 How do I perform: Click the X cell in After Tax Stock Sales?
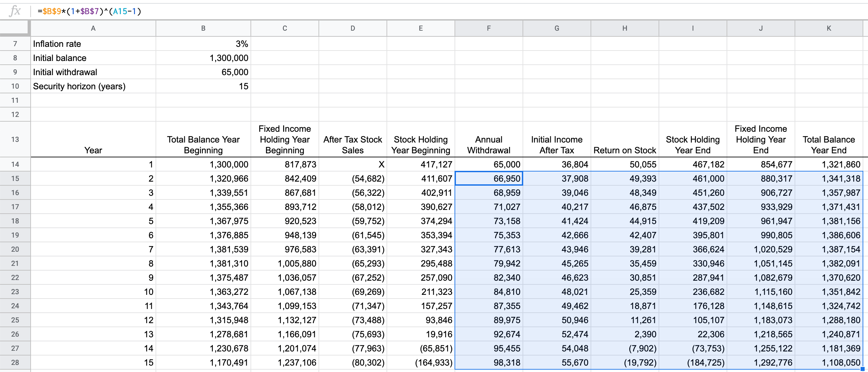(353, 164)
